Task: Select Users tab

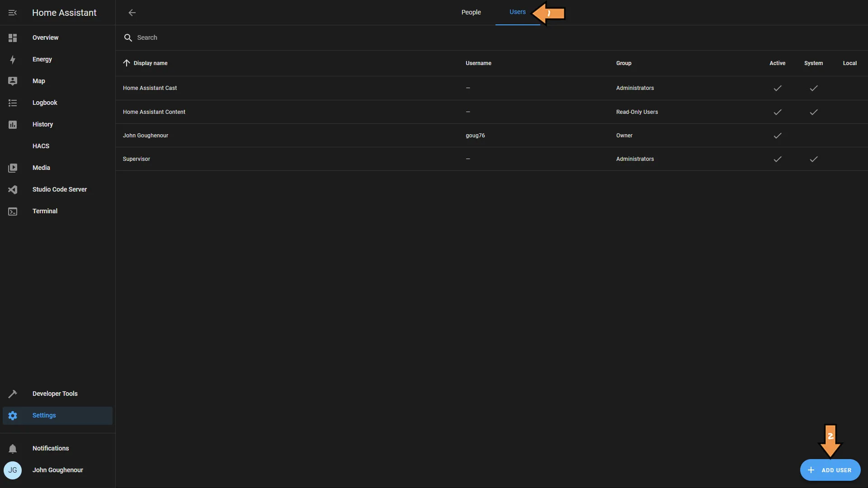Action: click(x=517, y=13)
